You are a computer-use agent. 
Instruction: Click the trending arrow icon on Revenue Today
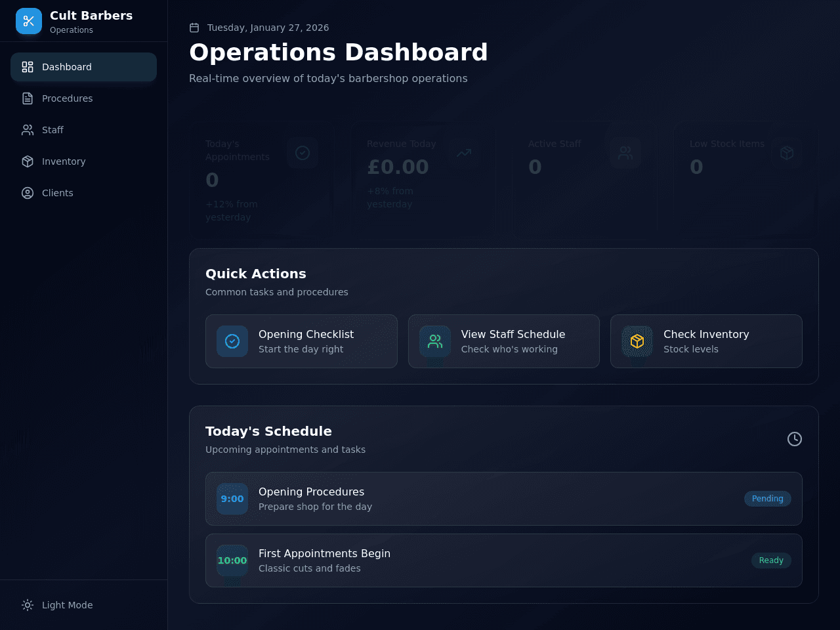464,153
